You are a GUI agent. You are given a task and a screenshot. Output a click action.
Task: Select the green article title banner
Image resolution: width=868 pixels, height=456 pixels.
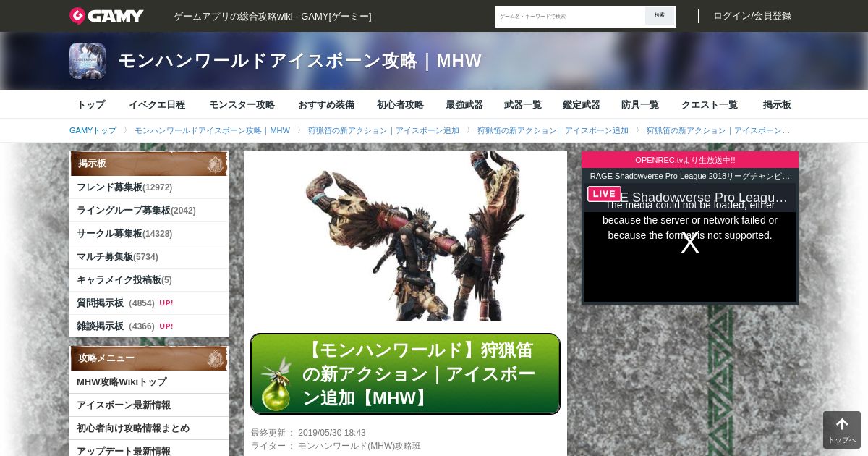[405, 373]
